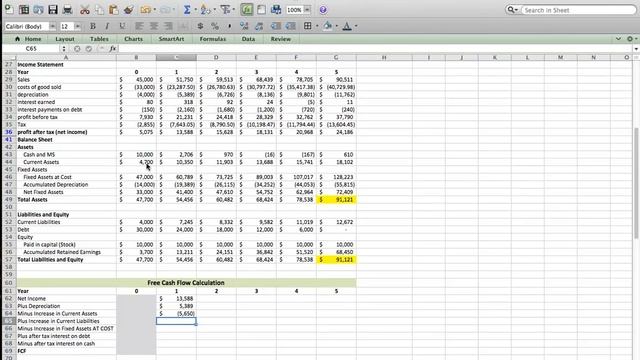Click the Free Cash Flow Calculation heading
The image size is (640, 360).
click(x=186, y=282)
